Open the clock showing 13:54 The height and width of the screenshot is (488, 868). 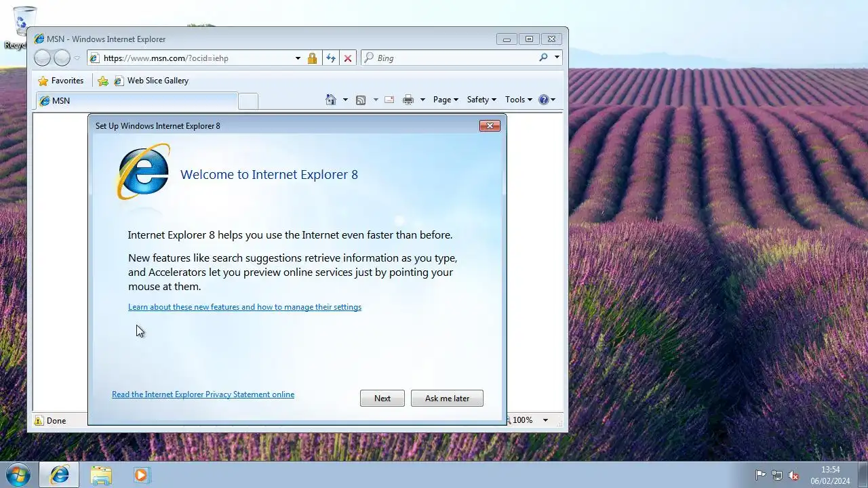(830, 475)
